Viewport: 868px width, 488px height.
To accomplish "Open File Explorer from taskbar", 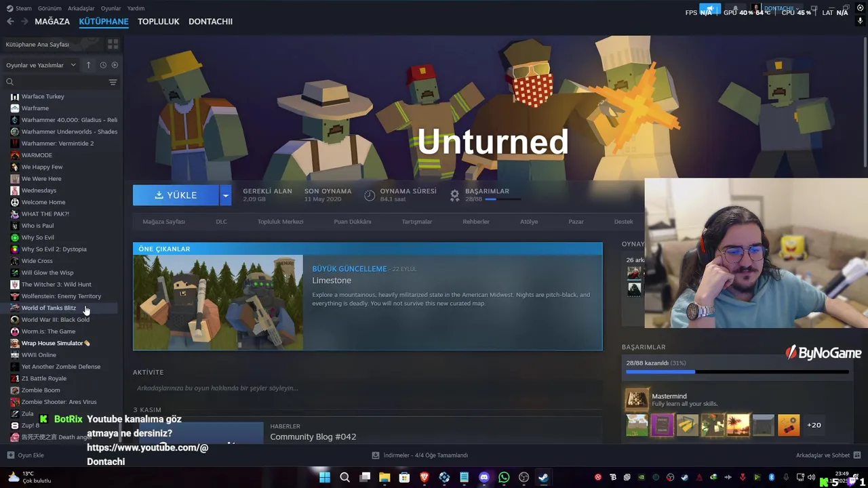I will 384,478.
